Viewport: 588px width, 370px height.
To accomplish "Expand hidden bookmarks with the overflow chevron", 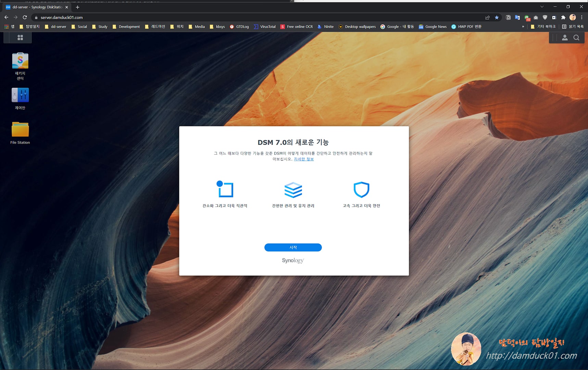I will (523, 26).
